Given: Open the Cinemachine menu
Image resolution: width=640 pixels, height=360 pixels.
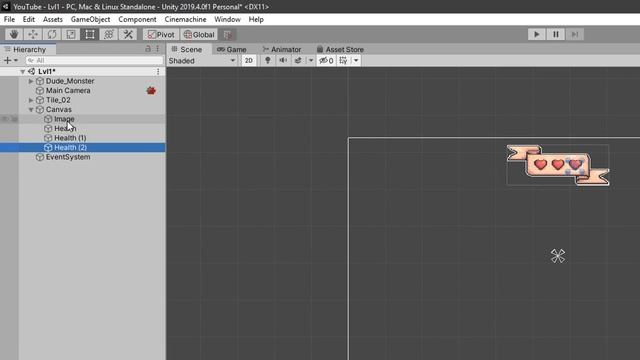Looking at the screenshot, I should [185, 19].
